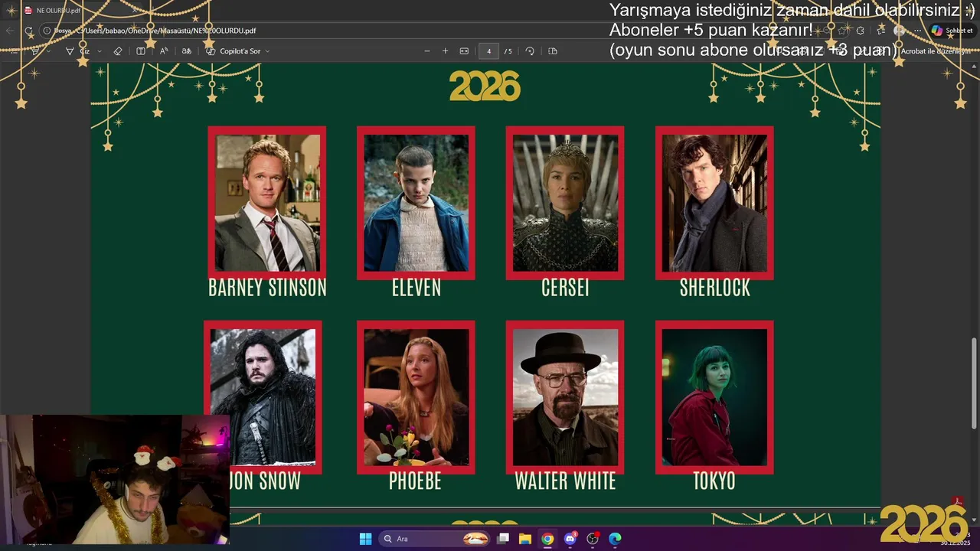This screenshot has height=551, width=980.
Task: Click the Fit to width icon
Action: [464, 51]
